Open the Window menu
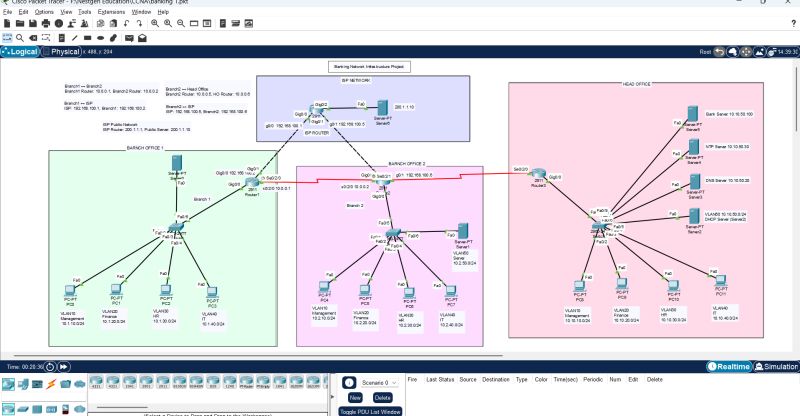Viewport: 800px width, 416px height. (x=141, y=11)
